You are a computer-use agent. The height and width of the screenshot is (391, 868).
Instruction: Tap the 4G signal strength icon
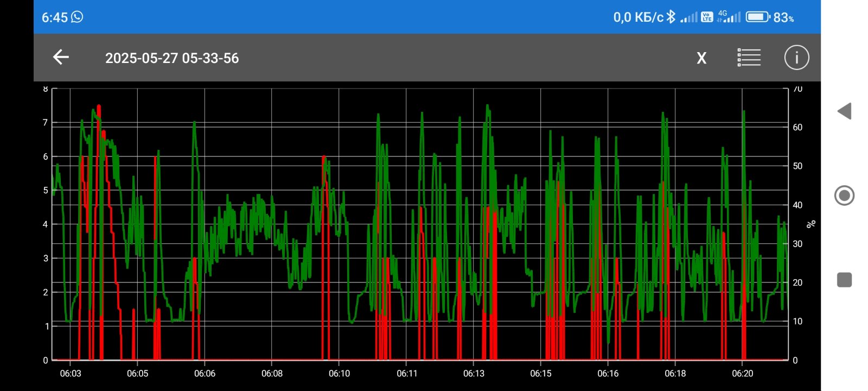click(729, 17)
